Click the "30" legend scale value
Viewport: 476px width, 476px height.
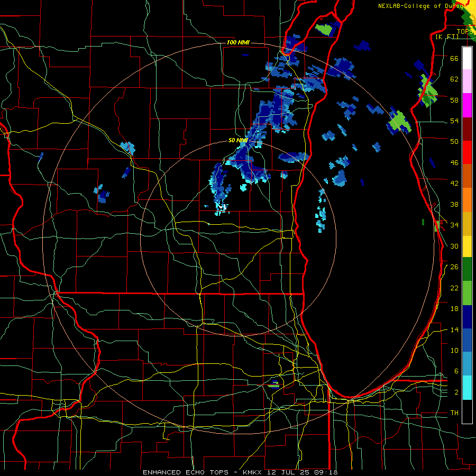454,246
